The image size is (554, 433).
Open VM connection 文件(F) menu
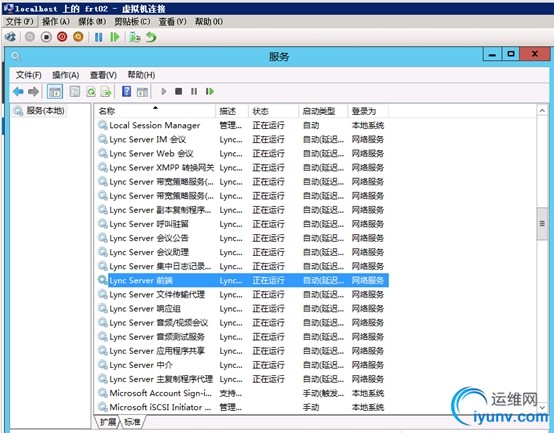[19, 22]
